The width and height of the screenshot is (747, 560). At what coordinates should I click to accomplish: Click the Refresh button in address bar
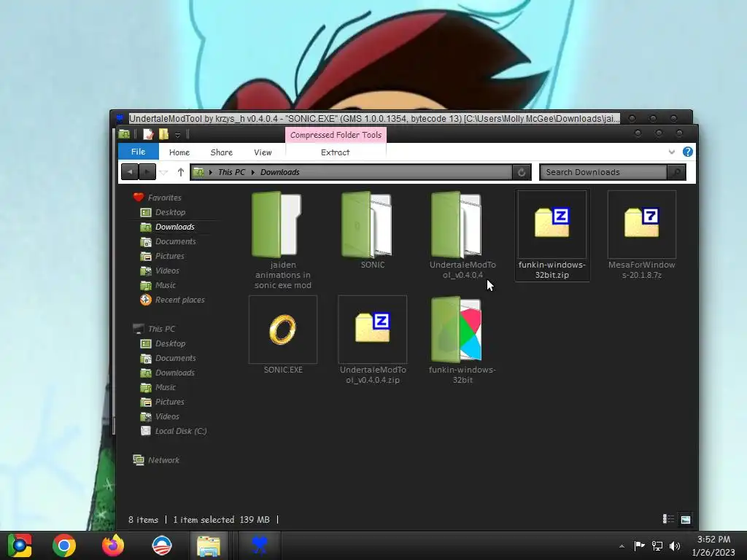pos(522,172)
